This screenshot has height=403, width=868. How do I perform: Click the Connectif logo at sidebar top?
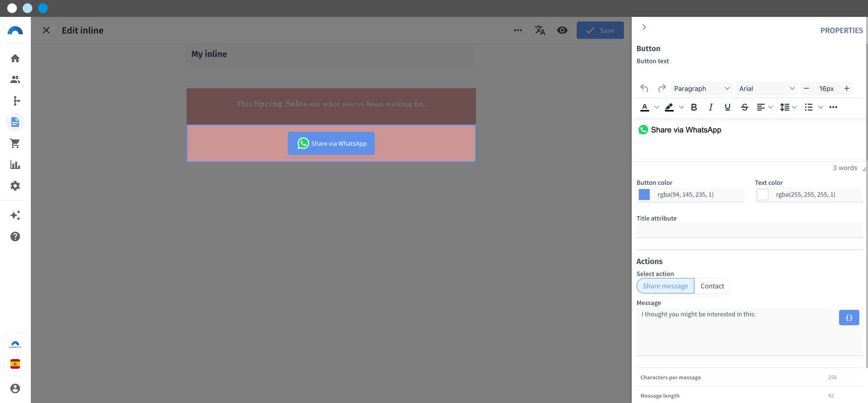coord(15,30)
